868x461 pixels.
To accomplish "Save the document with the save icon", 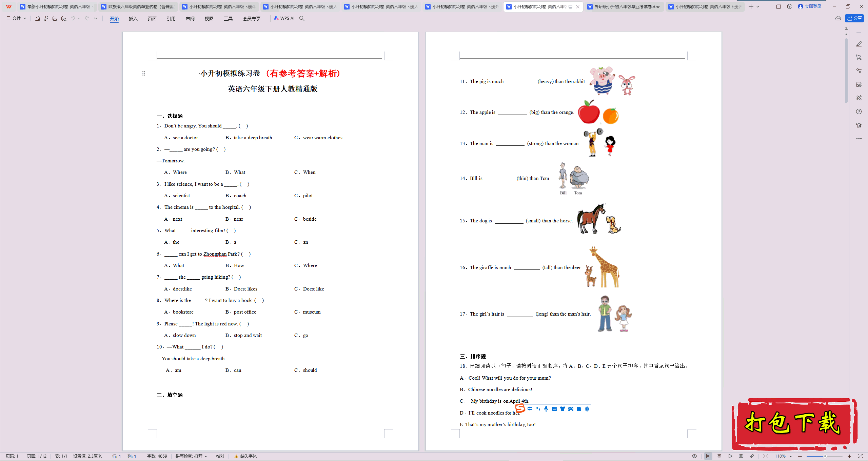I will click(x=37, y=18).
